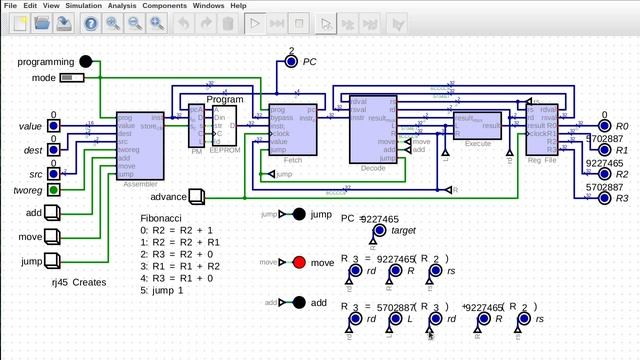Select the R0 output

(x=604, y=126)
